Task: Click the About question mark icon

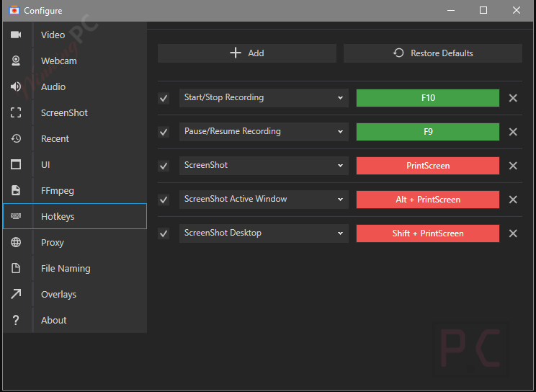Action: [x=16, y=320]
